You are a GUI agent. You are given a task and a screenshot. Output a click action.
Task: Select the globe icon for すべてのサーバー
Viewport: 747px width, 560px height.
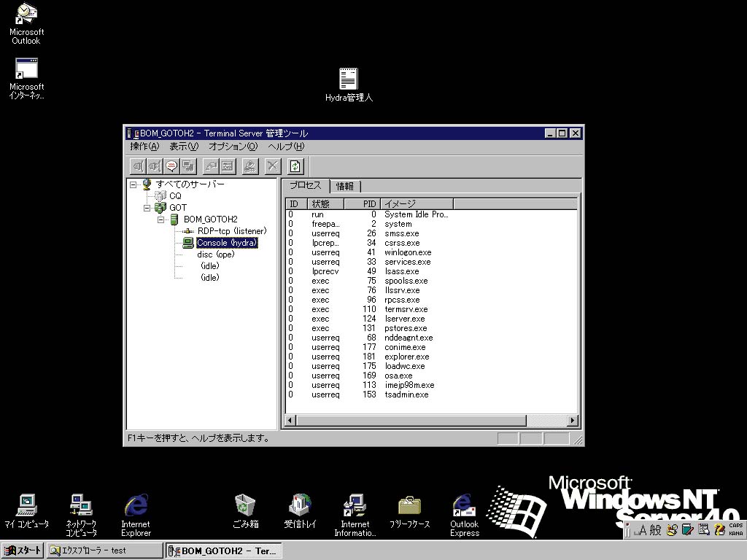[x=147, y=184]
